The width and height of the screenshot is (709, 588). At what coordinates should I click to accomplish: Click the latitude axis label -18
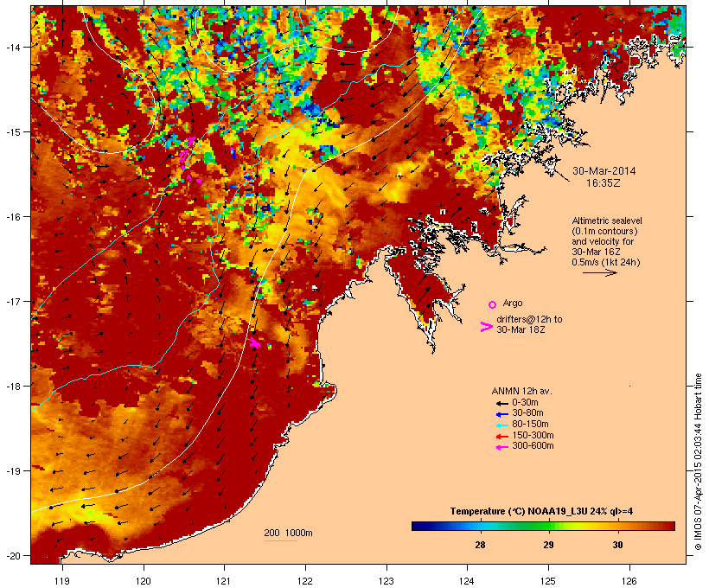[12, 387]
